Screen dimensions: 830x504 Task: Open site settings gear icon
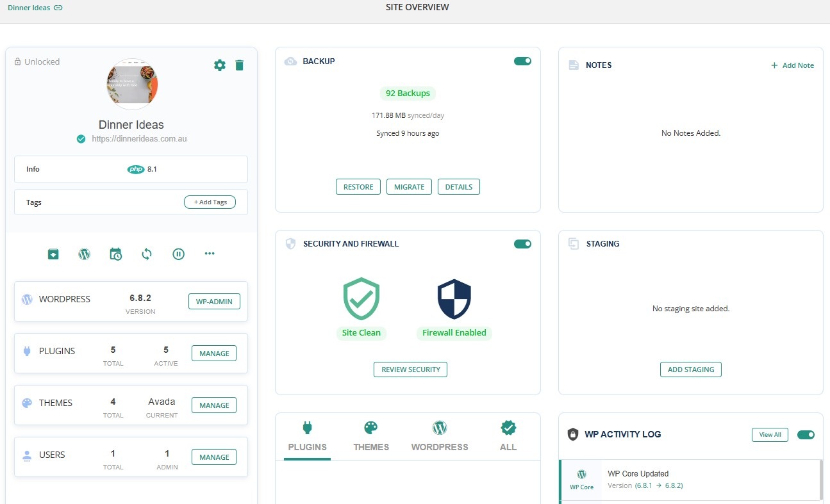point(220,65)
